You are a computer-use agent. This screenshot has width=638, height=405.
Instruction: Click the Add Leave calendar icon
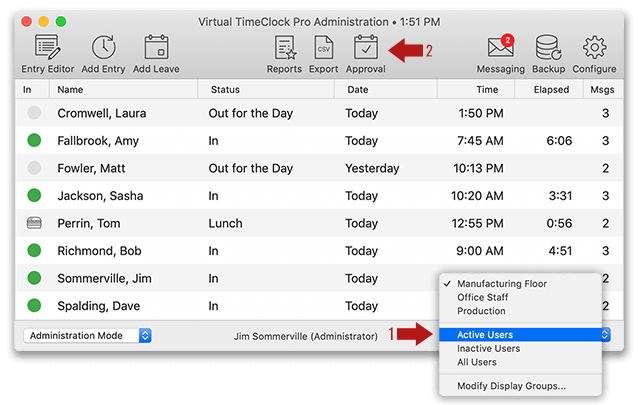pyautogui.click(x=156, y=47)
